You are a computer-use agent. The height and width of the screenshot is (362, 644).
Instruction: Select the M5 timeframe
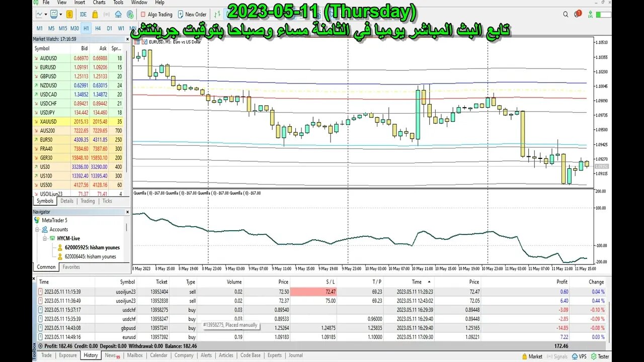[x=51, y=28]
